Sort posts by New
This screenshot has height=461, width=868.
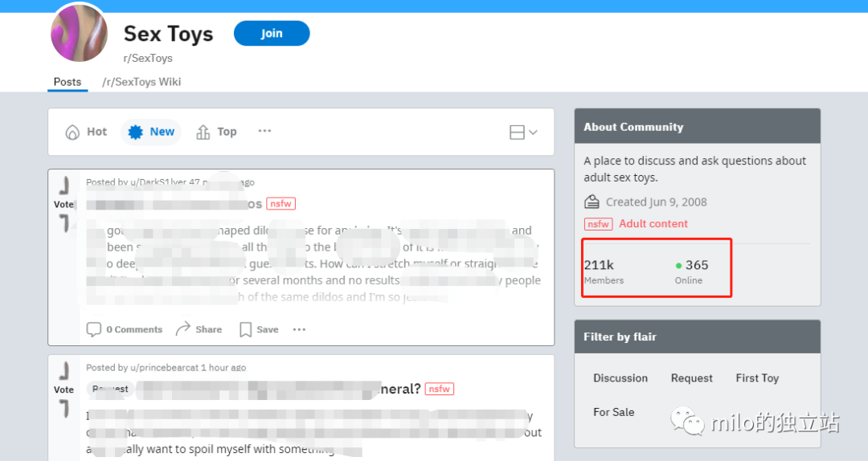151,132
